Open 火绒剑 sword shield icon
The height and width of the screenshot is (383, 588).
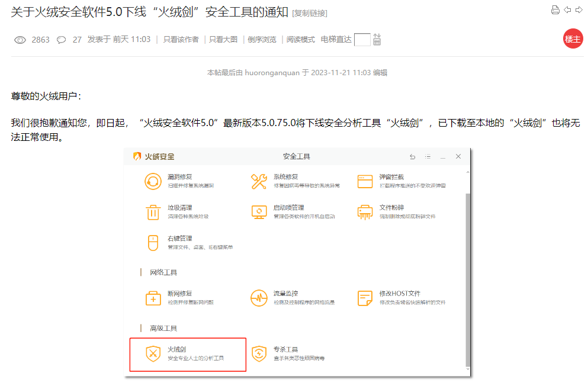click(x=153, y=354)
